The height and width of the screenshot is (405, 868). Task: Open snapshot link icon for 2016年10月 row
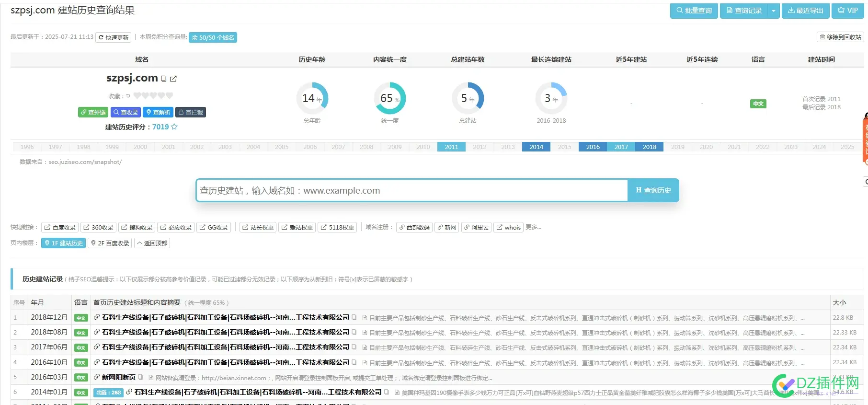(x=97, y=362)
